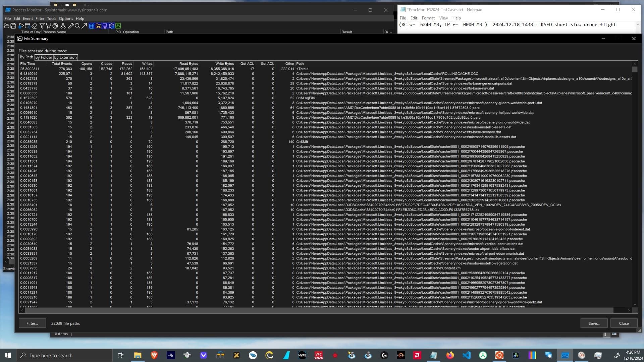Image resolution: width=644 pixels, height=362 pixels.
Task: Click the wrench toolbar icon
Action: [x=71, y=26]
